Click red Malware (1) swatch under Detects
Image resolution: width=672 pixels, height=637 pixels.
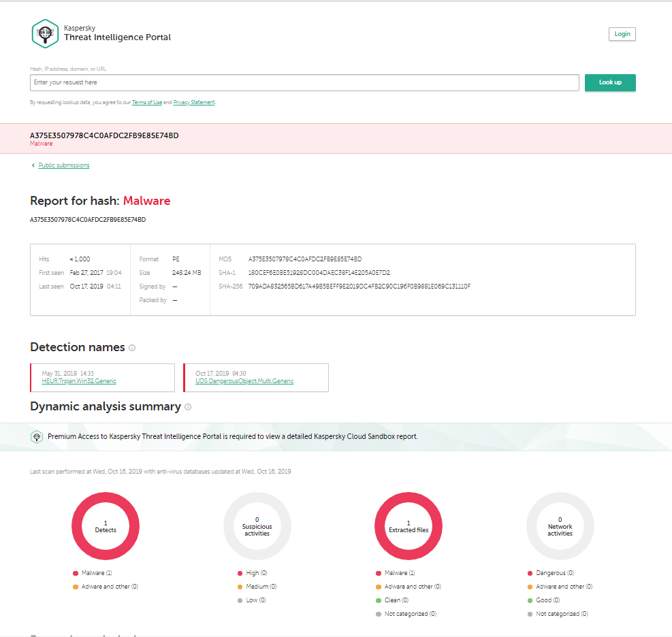76,573
